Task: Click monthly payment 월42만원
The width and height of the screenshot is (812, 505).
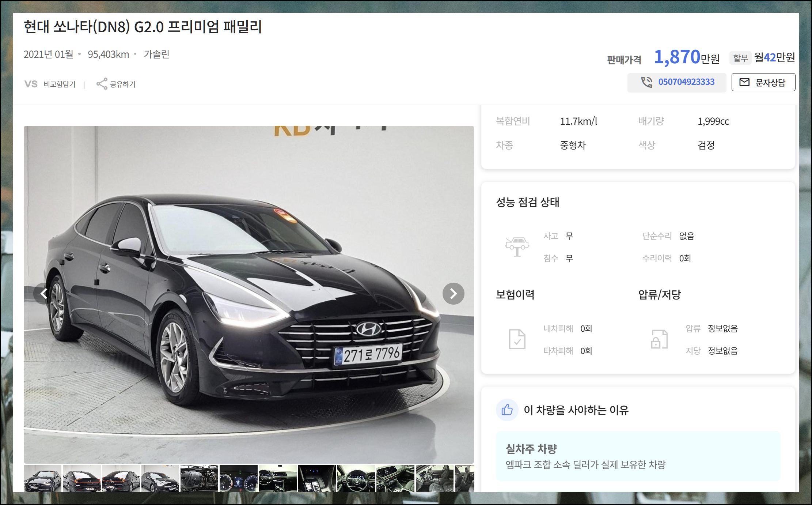Action: click(x=775, y=57)
